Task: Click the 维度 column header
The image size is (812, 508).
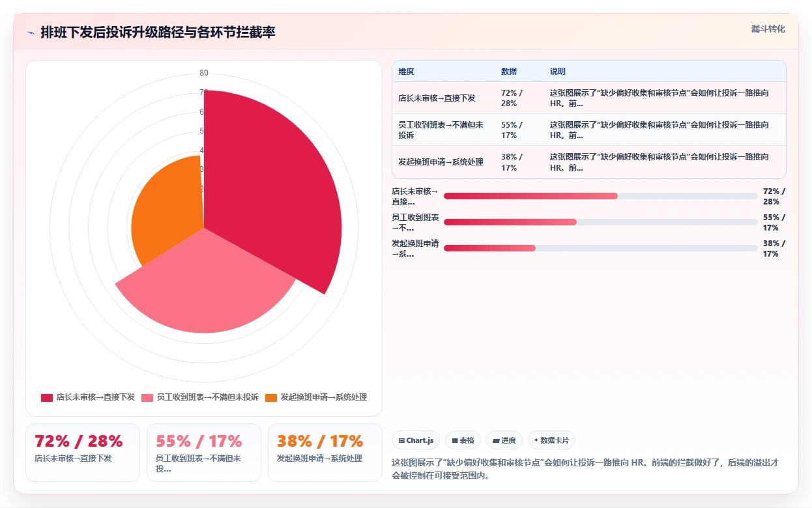Action: (x=406, y=72)
